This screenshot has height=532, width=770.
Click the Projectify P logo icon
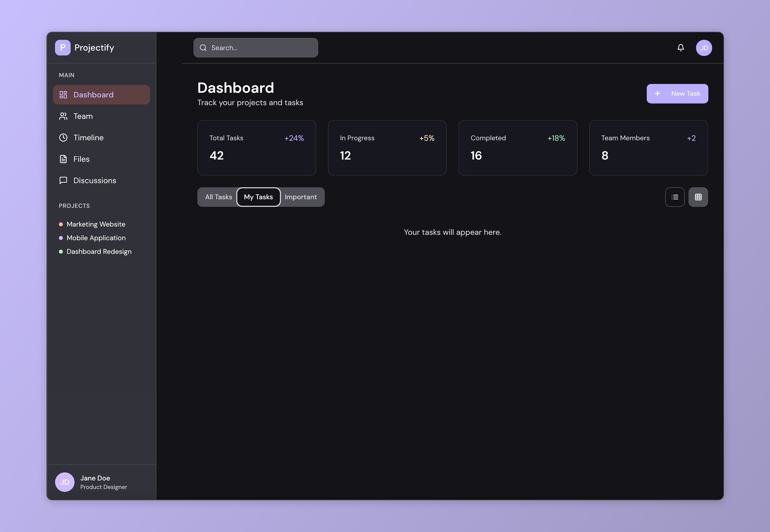tap(63, 48)
